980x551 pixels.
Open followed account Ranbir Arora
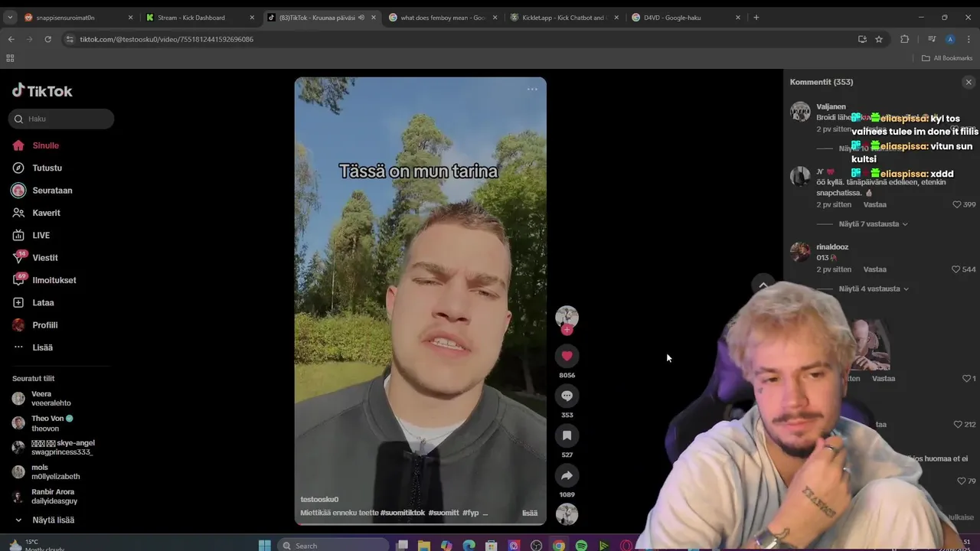pos(54,497)
